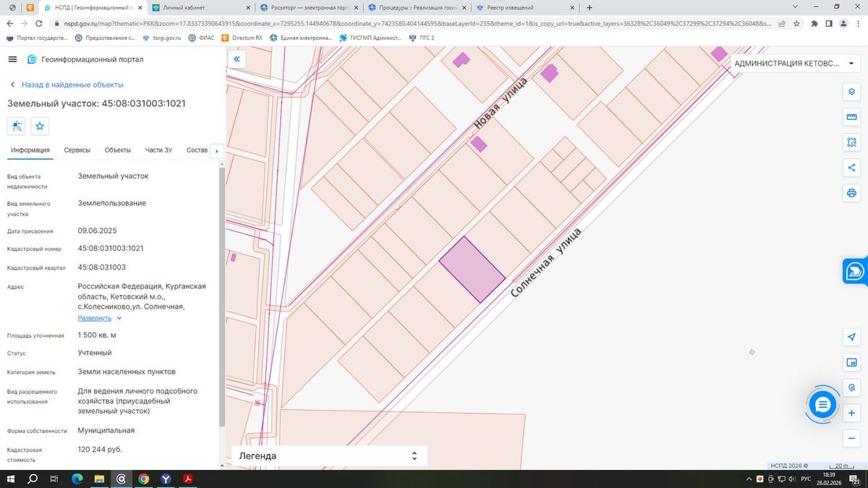Click cadastral number 45:08:031003:1021 value

(111, 248)
